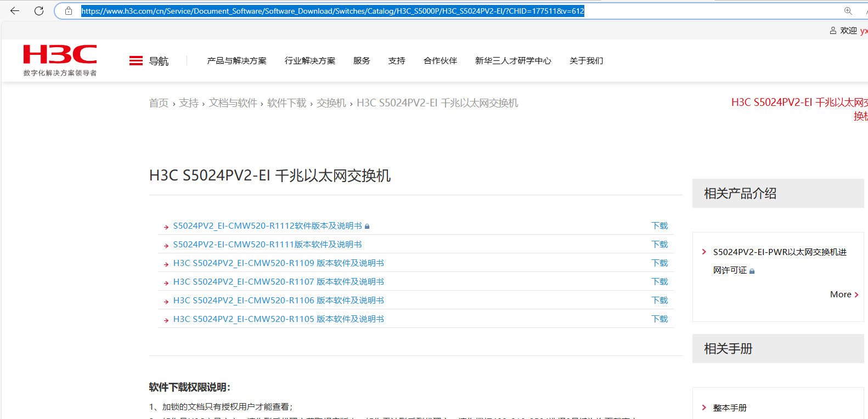Go back with the browser back arrow

click(x=15, y=10)
